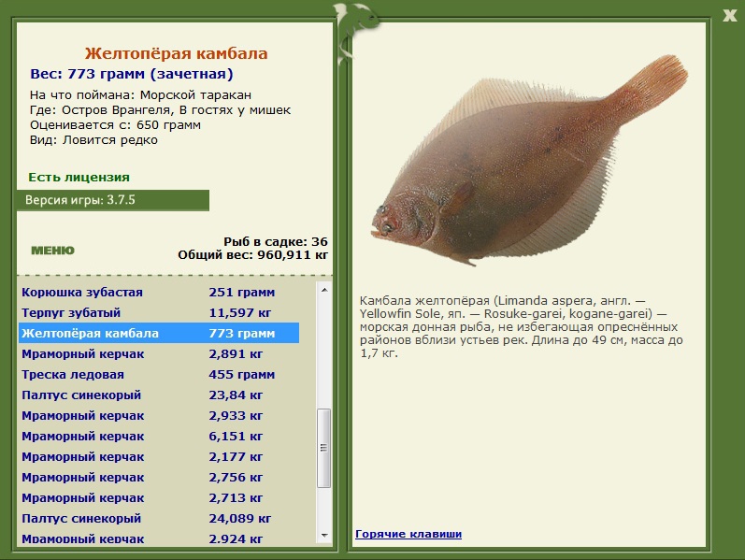This screenshot has height=560, width=745.
Task: Click the Limanda aspera description paragraph
Action: [x=522, y=327]
